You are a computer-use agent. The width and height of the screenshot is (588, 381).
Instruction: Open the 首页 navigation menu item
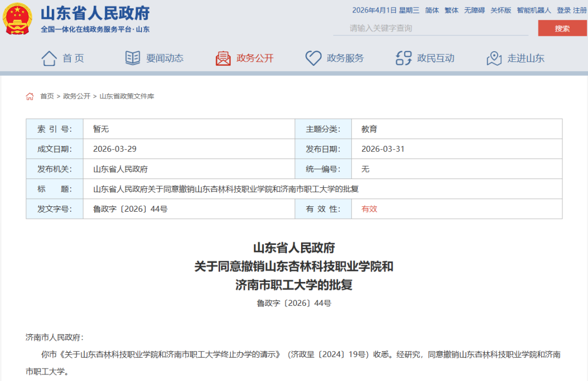click(73, 58)
